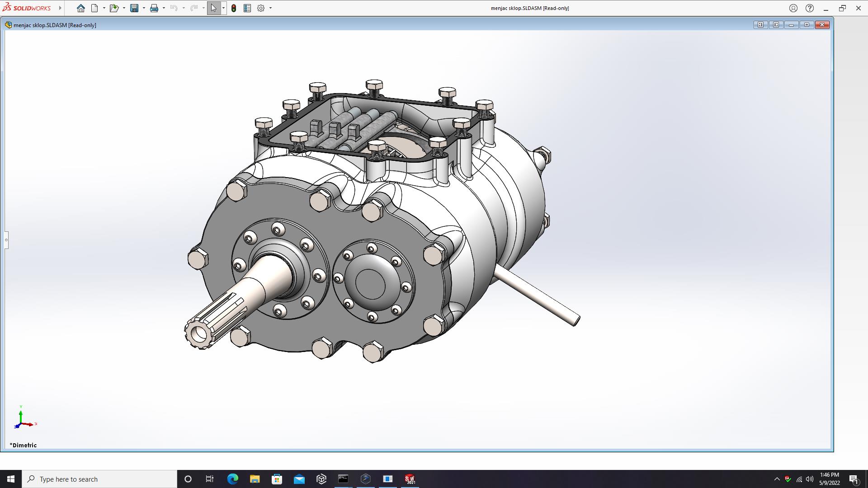Image resolution: width=868 pixels, height=488 pixels.
Task: Expand the Open file dropdown arrow
Action: (124, 8)
